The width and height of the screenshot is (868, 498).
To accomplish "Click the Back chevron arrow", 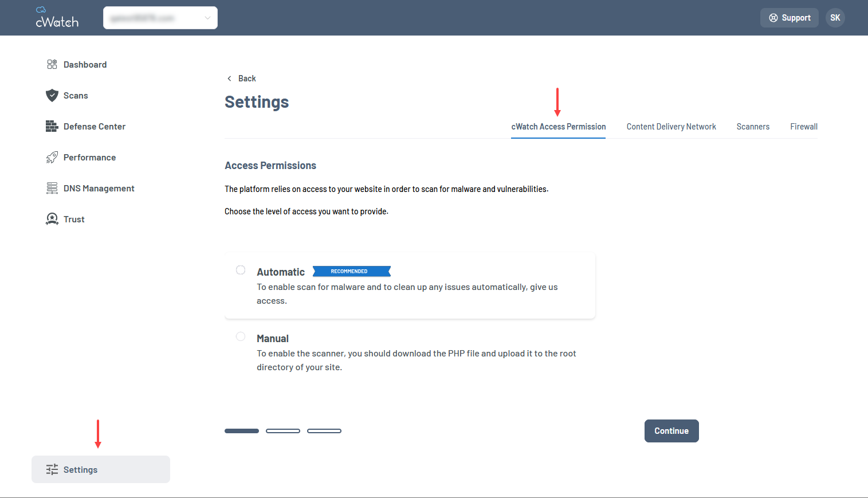I will [229, 79].
